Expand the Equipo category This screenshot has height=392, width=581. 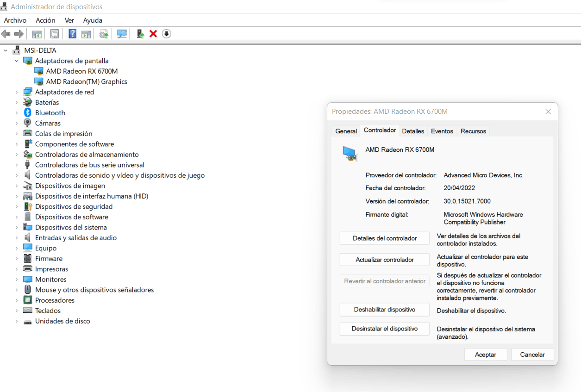point(17,248)
